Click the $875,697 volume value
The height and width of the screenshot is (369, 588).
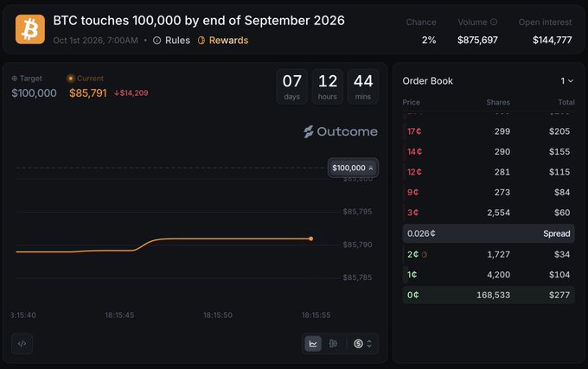[477, 40]
